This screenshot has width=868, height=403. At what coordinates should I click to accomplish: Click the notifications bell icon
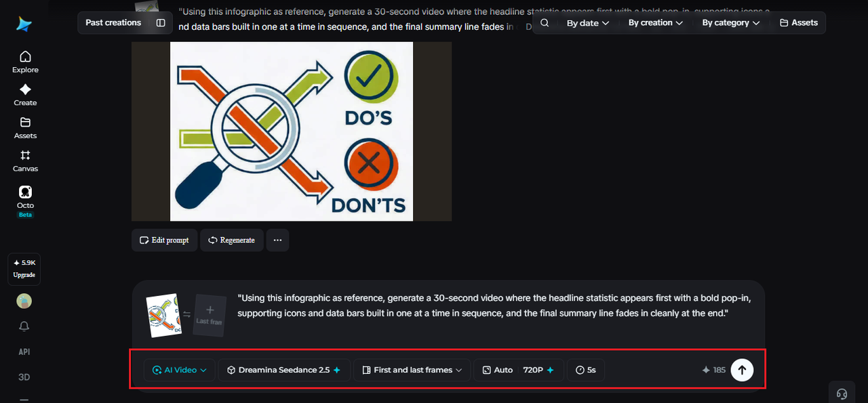[x=24, y=326]
